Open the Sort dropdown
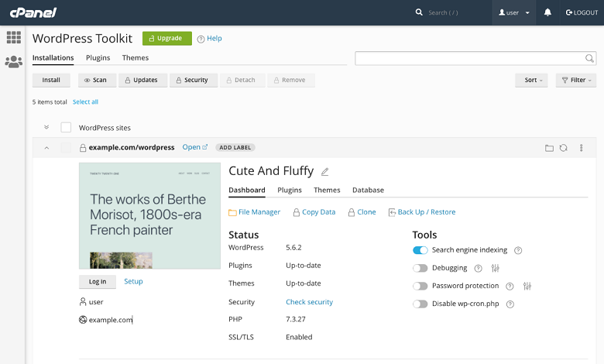The width and height of the screenshot is (604, 364). [531, 80]
